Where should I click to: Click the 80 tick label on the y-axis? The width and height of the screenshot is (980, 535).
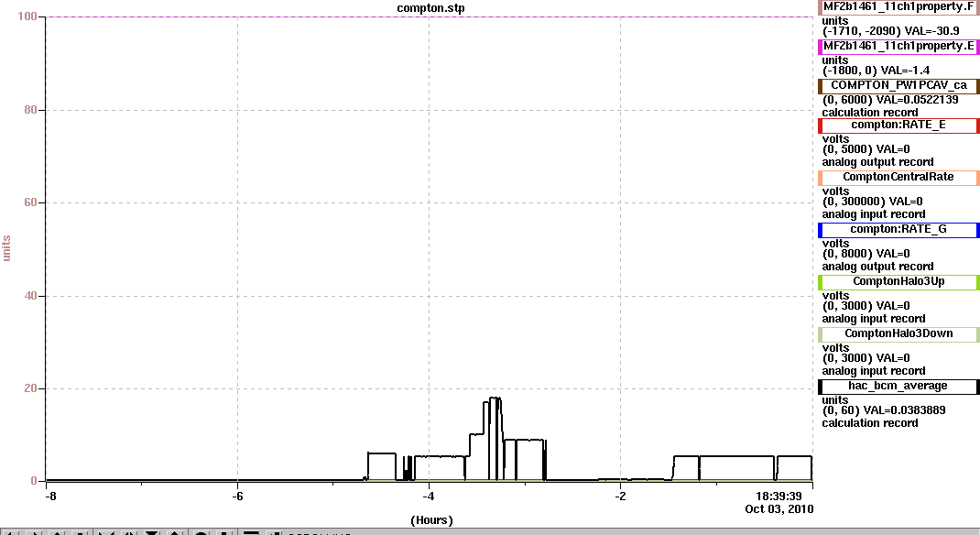30,110
